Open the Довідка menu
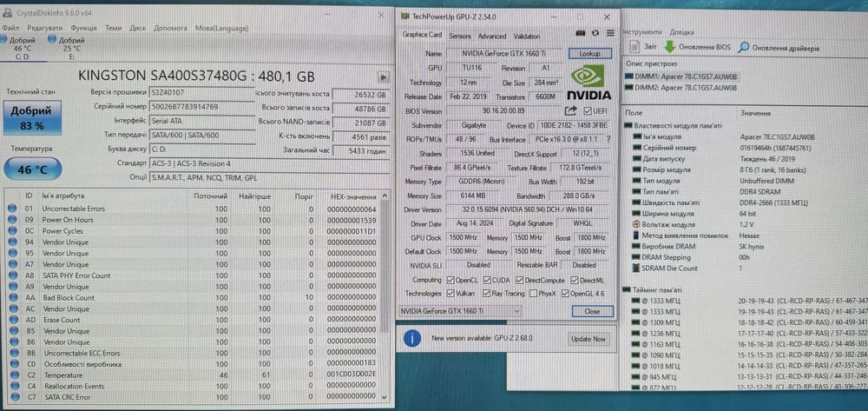 tap(681, 32)
